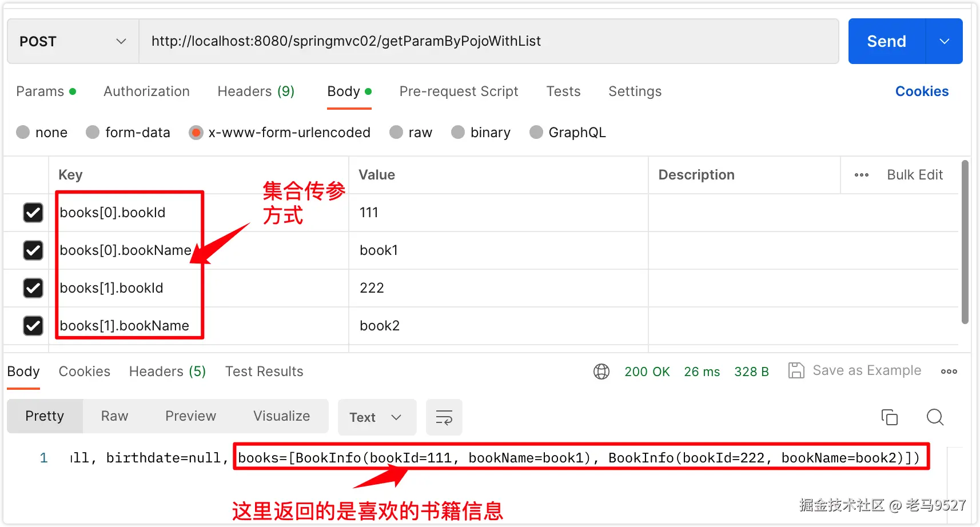The width and height of the screenshot is (980, 527).
Task: Click the globe network icon
Action: coord(601,372)
